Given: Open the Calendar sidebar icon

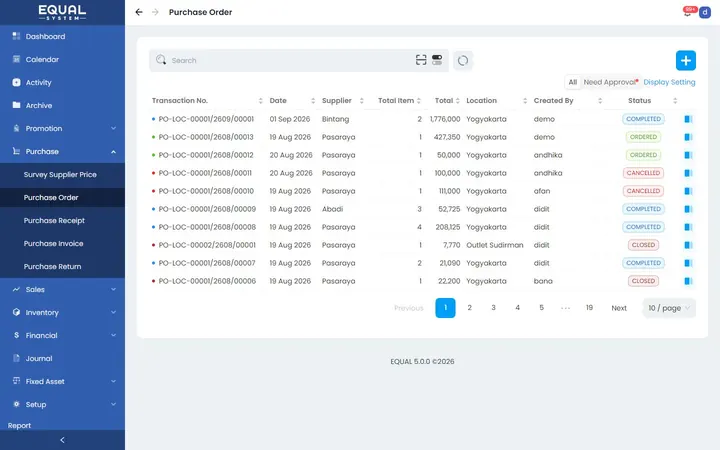Looking at the screenshot, I should click(17, 59).
